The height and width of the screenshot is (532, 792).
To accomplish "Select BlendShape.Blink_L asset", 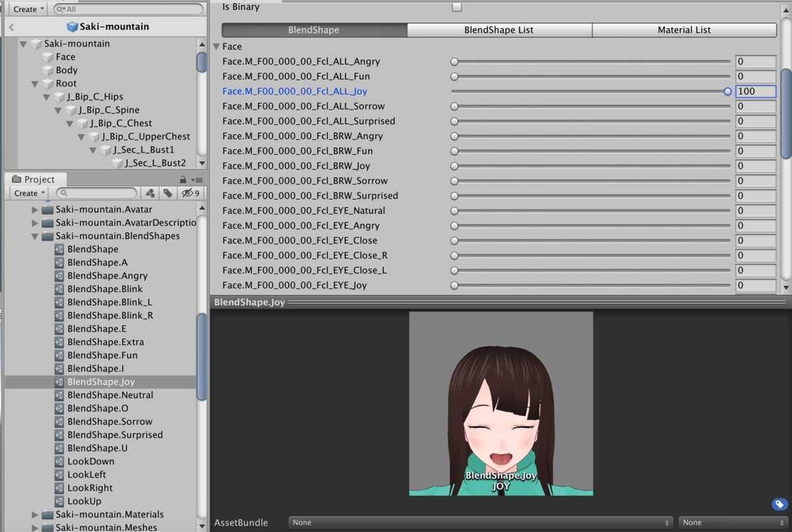I will [x=110, y=302].
